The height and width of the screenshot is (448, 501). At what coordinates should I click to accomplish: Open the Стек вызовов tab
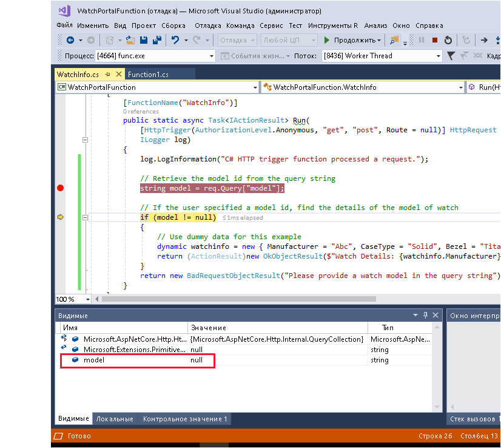pyautogui.click(x=472, y=419)
